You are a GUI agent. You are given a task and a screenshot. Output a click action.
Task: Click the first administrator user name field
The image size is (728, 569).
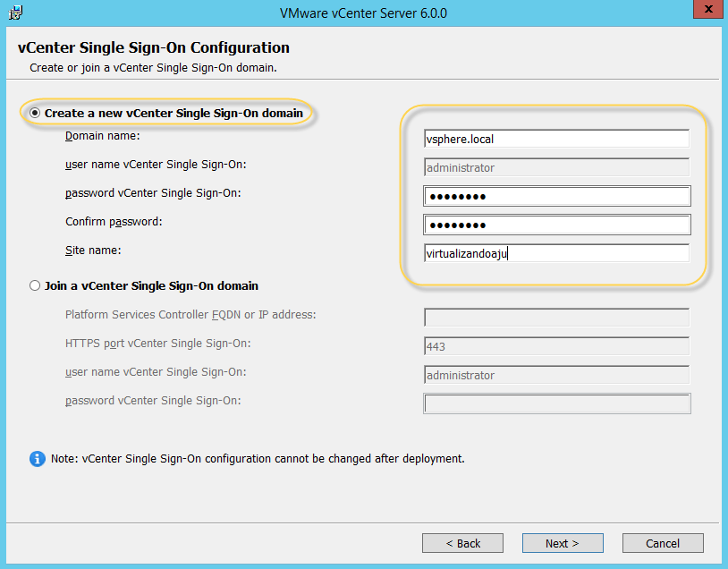(555, 168)
